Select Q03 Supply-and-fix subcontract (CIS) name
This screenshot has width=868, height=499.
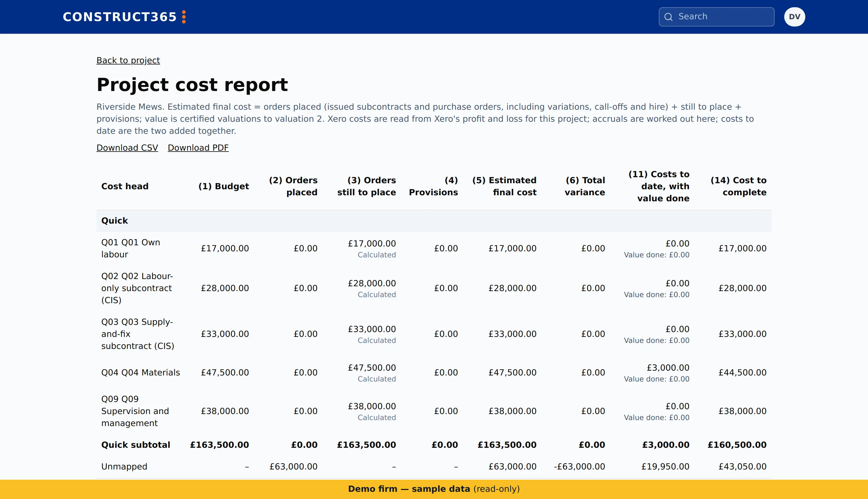click(x=138, y=334)
